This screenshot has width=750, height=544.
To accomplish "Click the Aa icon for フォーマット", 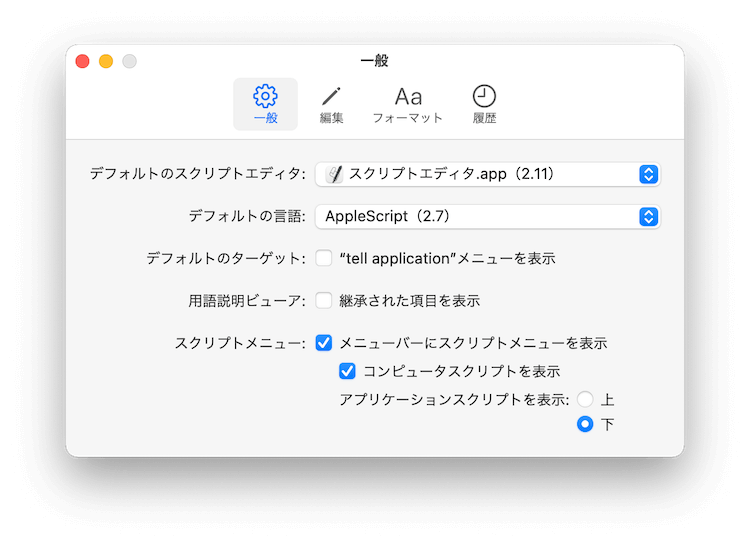I will (408, 96).
